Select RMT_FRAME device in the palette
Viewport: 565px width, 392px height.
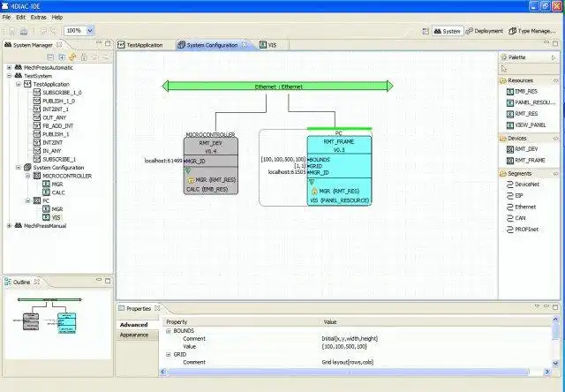point(526,161)
